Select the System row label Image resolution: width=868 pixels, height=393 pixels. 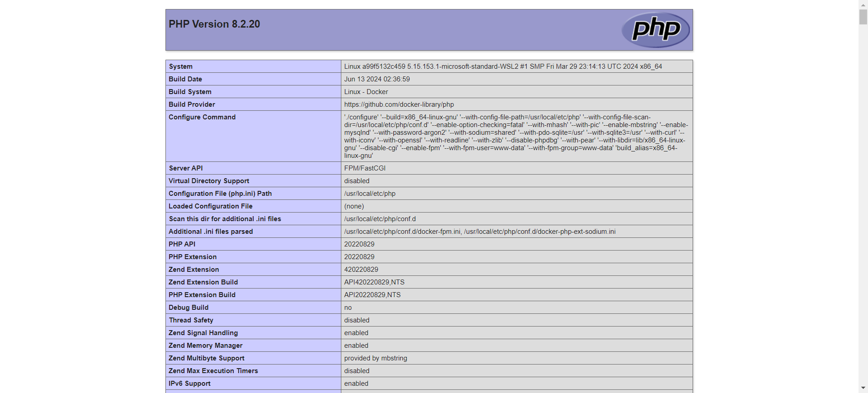tap(181, 66)
